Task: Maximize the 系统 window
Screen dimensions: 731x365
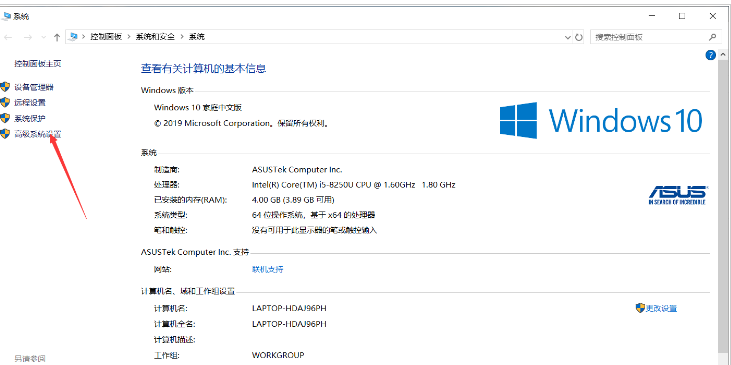Action: [x=682, y=16]
